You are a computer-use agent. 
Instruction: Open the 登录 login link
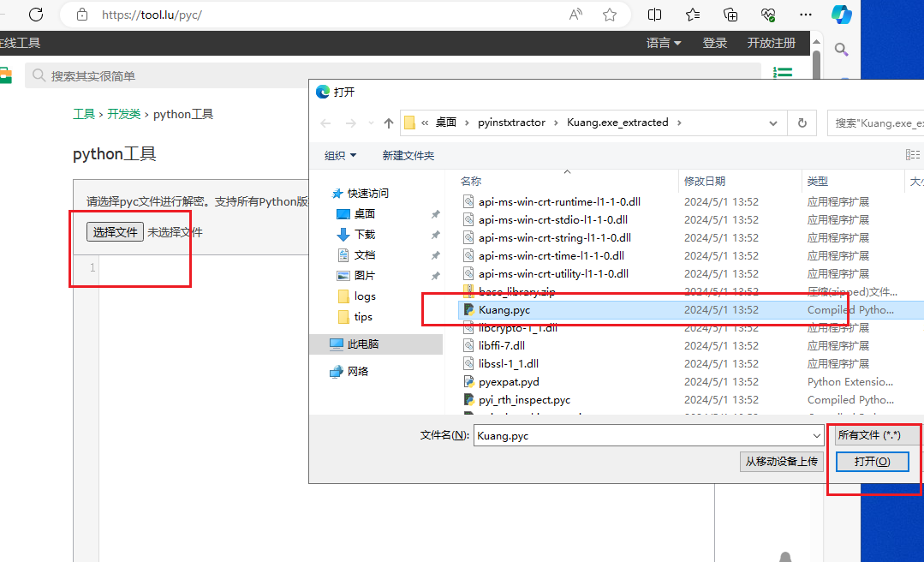click(x=714, y=43)
